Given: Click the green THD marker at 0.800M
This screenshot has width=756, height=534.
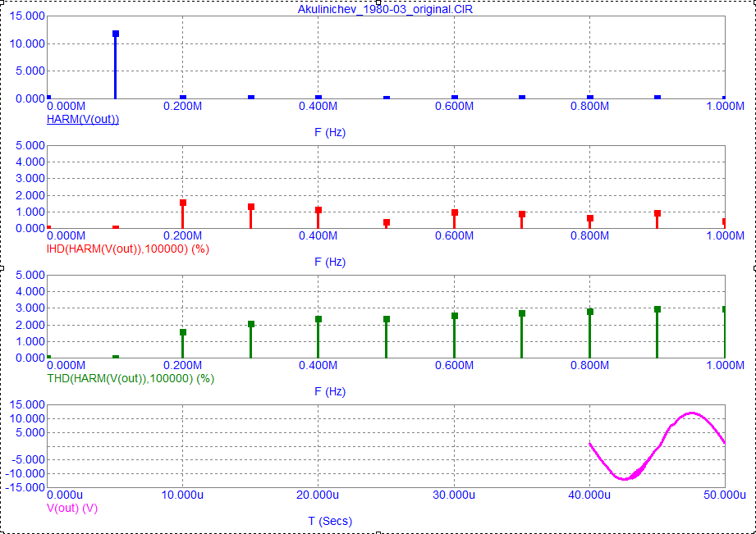Looking at the screenshot, I should (590, 312).
